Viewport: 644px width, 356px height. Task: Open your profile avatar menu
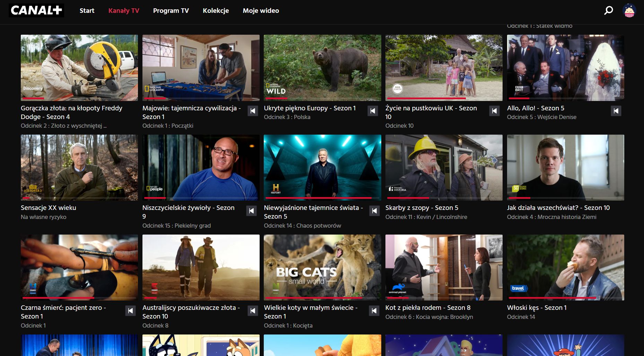pos(628,11)
